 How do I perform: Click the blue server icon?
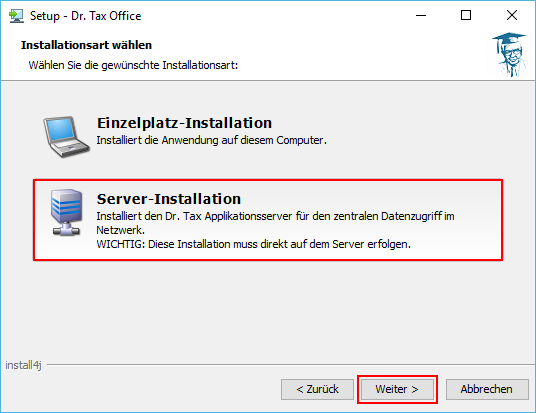tap(66, 212)
